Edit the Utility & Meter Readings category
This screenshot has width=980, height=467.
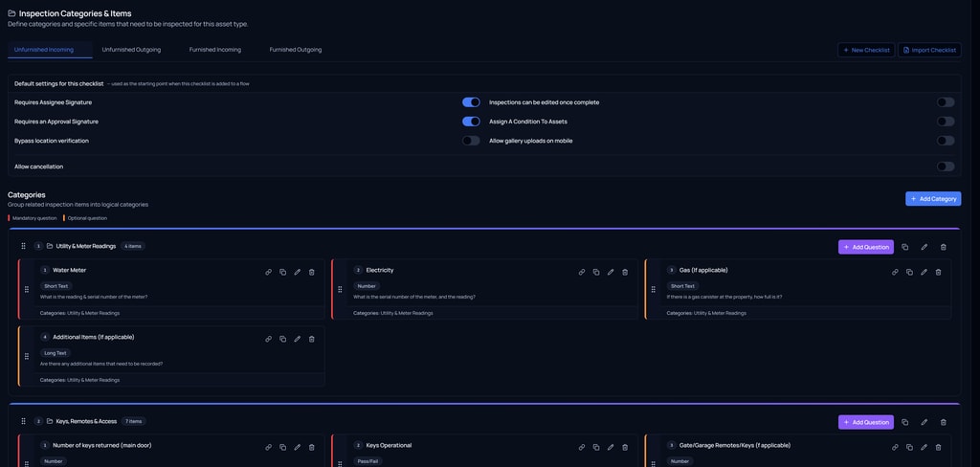tap(924, 247)
